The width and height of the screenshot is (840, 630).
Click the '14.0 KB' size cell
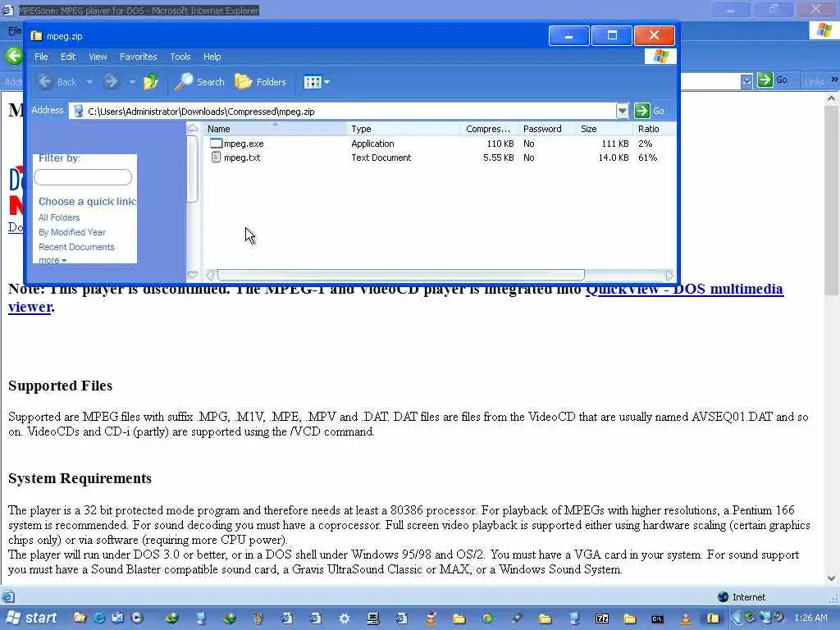pos(614,157)
